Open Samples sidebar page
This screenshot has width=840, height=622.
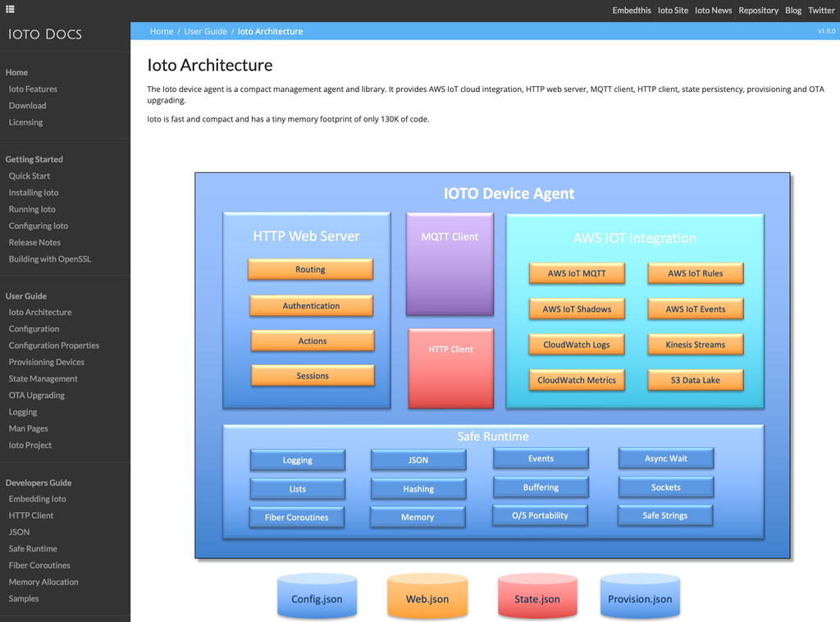pyautogui.click(x=24, y=598)
